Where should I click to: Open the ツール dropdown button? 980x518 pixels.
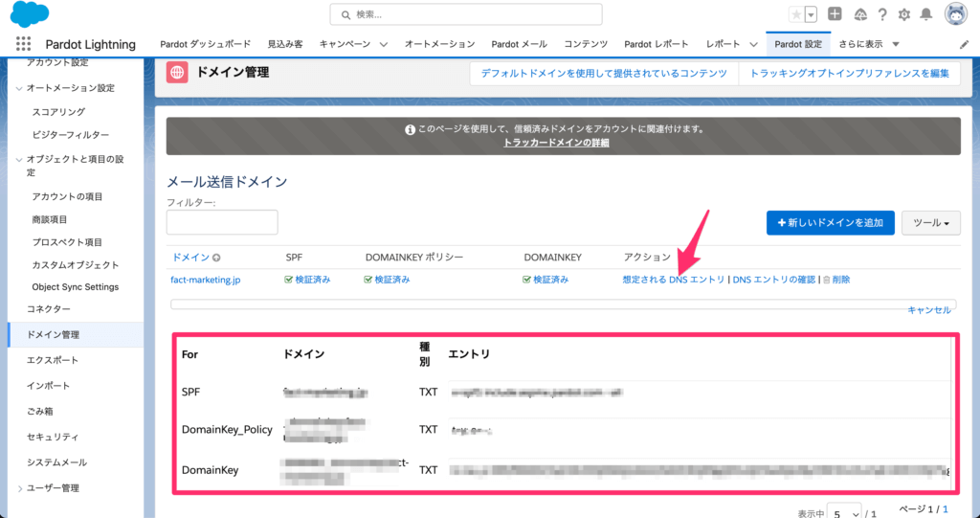click(x=931, y=223)
